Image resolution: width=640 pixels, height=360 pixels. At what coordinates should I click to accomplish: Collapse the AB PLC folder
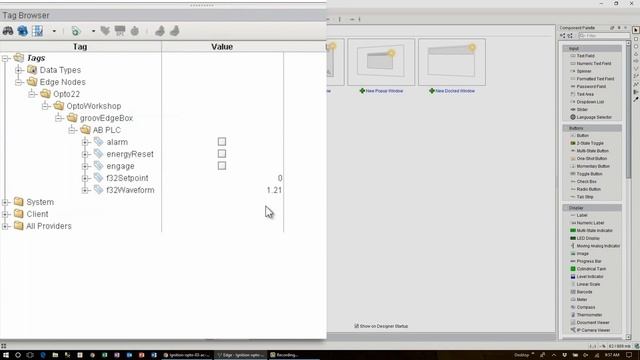(x=72, y=130)
